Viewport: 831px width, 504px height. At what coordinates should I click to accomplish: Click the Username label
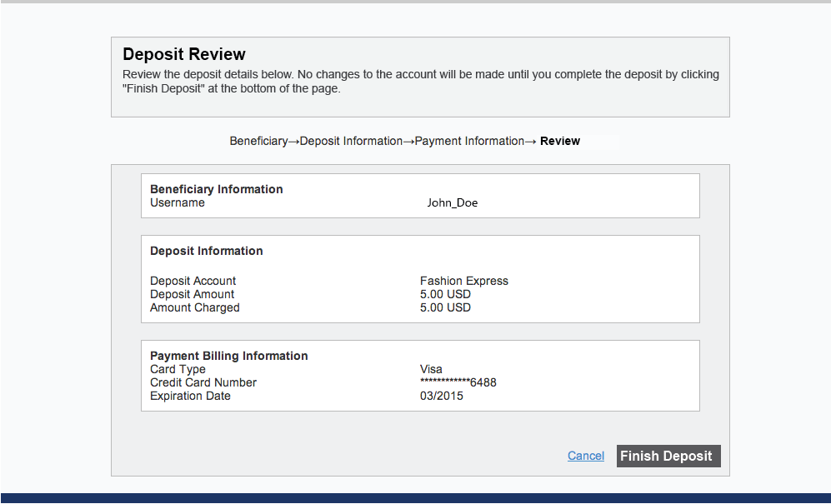point(177,202)
